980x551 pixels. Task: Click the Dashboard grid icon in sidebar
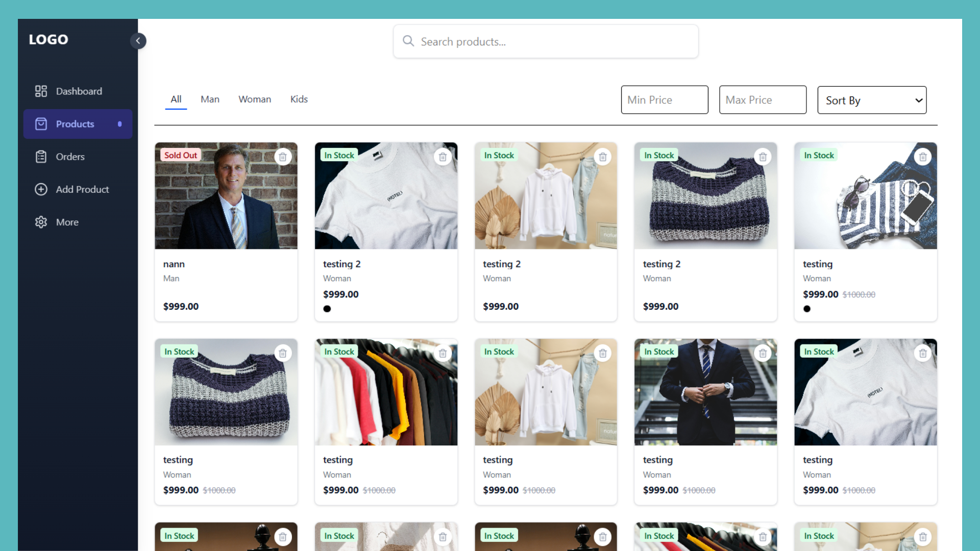click(41, 91)
